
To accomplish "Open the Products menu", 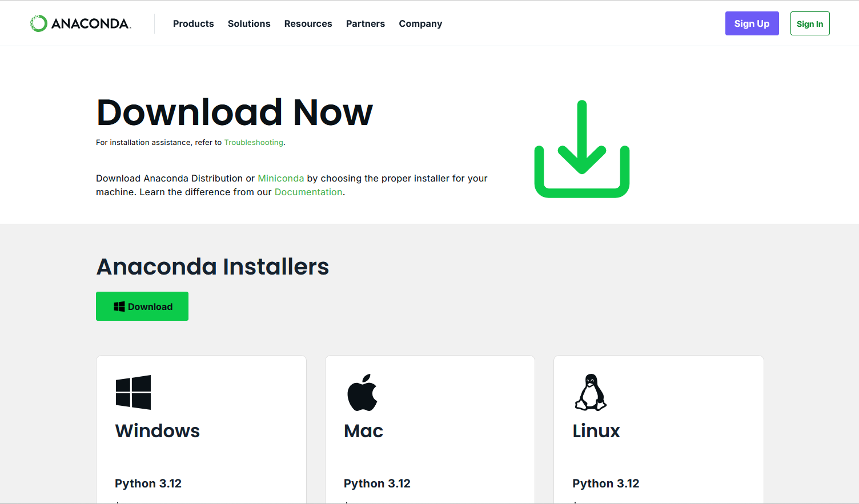I will 193,23.
